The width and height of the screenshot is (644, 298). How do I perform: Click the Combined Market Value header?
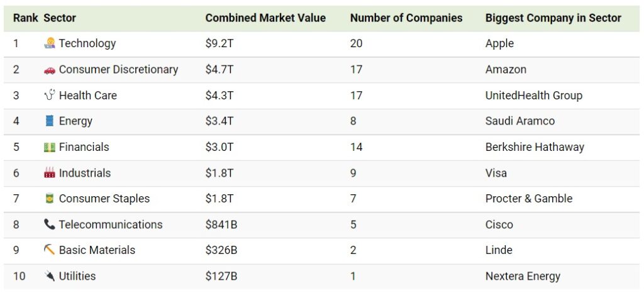[265, 18]
